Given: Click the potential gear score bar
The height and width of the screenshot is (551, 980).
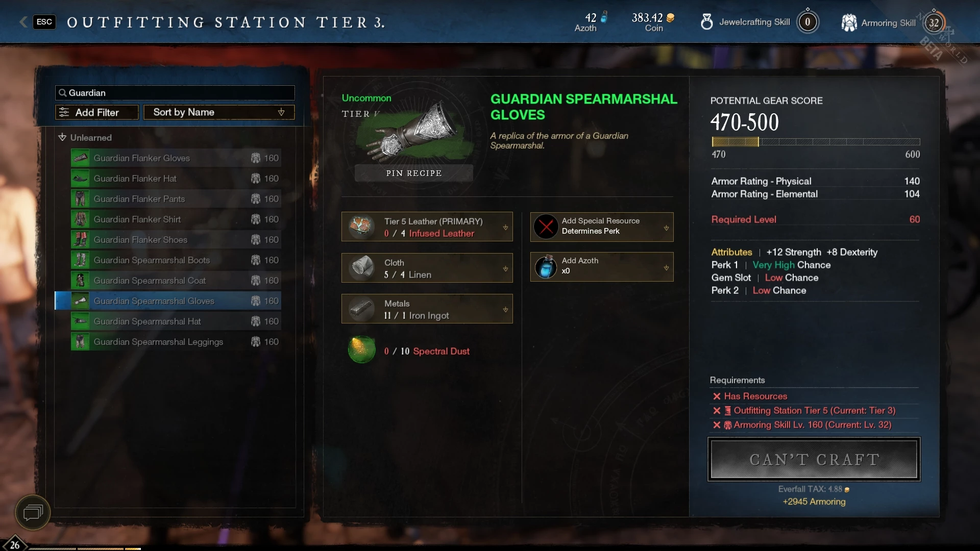Looking at the screenshot, I should click(816, 142).
